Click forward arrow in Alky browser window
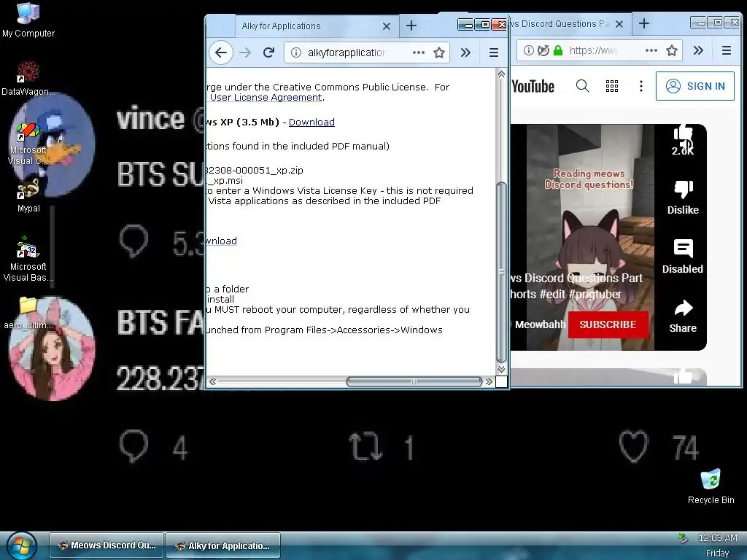Image resolution: width=747 pixels, height=560 pixels. coord(245,52)
